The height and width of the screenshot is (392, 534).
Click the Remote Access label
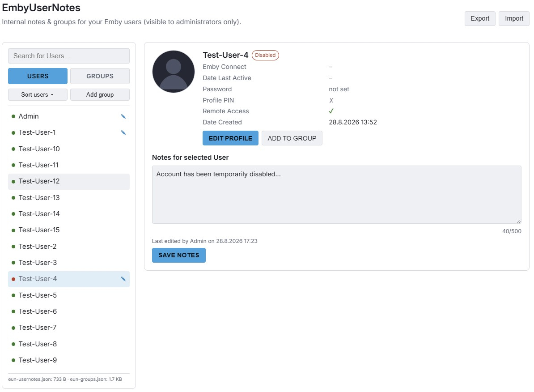click(226, 111)
